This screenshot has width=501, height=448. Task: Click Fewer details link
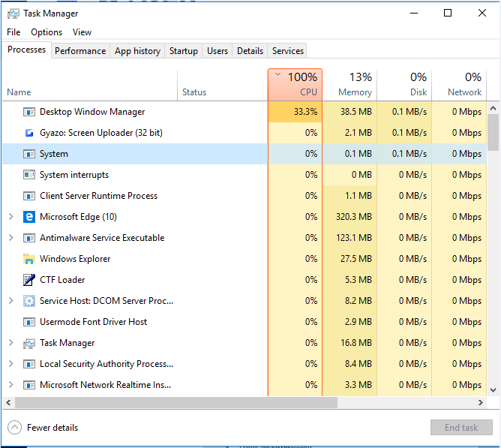coord(52,428)
